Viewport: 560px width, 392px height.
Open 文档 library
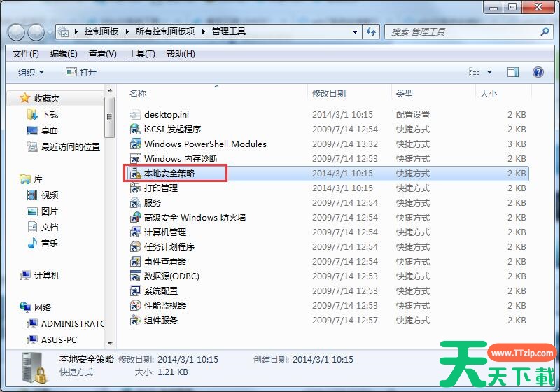50,227
